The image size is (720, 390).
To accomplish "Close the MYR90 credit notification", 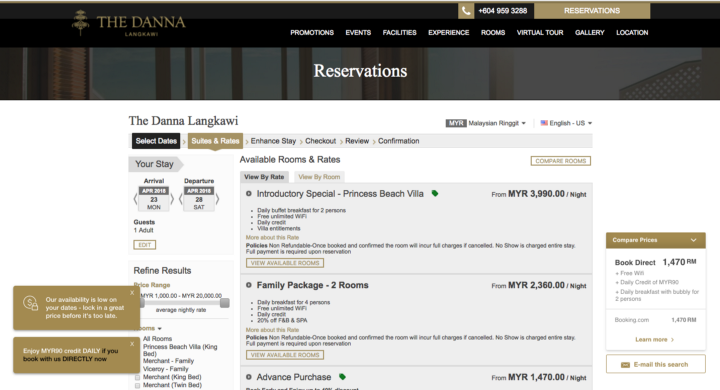I will pyautogui.click(x=132, y=344).
